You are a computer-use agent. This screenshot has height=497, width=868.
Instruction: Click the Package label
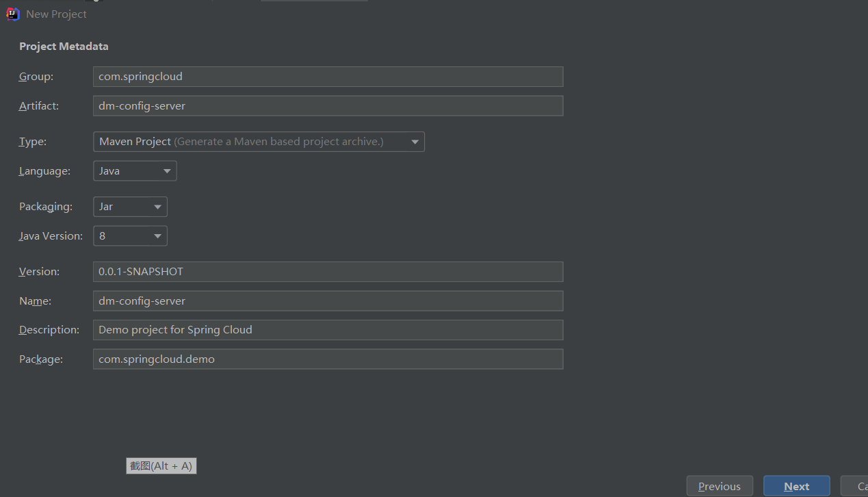pos(41,359)
